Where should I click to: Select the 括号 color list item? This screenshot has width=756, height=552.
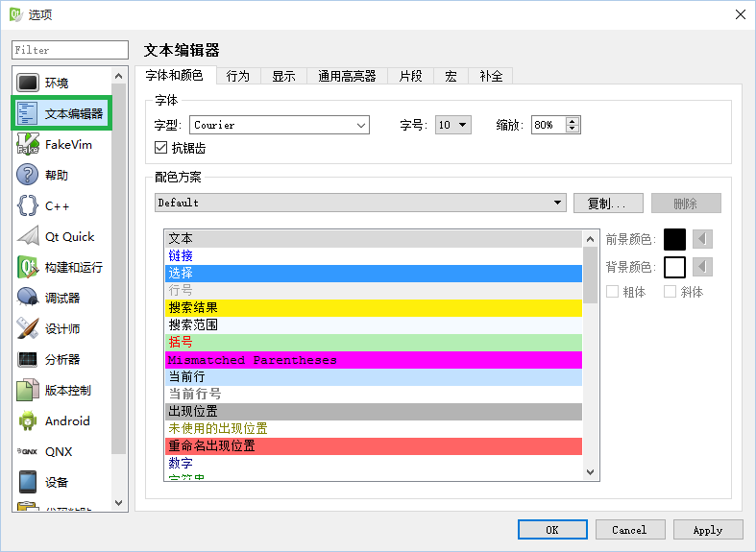(x=373, y=343)
